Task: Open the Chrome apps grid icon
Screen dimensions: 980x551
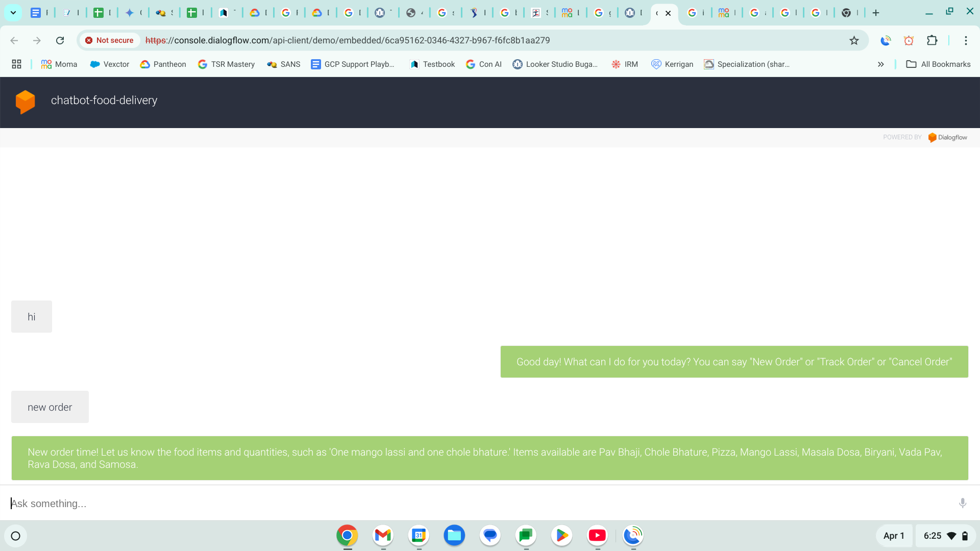Action: 16,64
